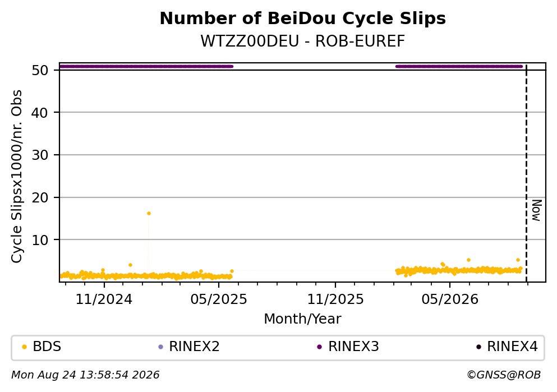The image size is (557, 392).
Task: Click the RINEX2 legend dot
Action: pyautogui.click(x=160, y=347)
